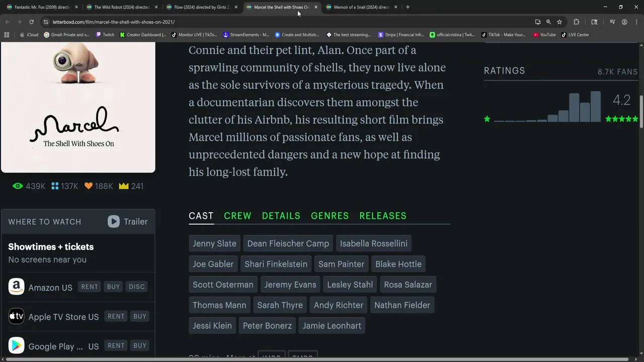View site information icon beside URL
This screenshot has width=644, height=362.
pyautogui.click(x=46, y=22)
